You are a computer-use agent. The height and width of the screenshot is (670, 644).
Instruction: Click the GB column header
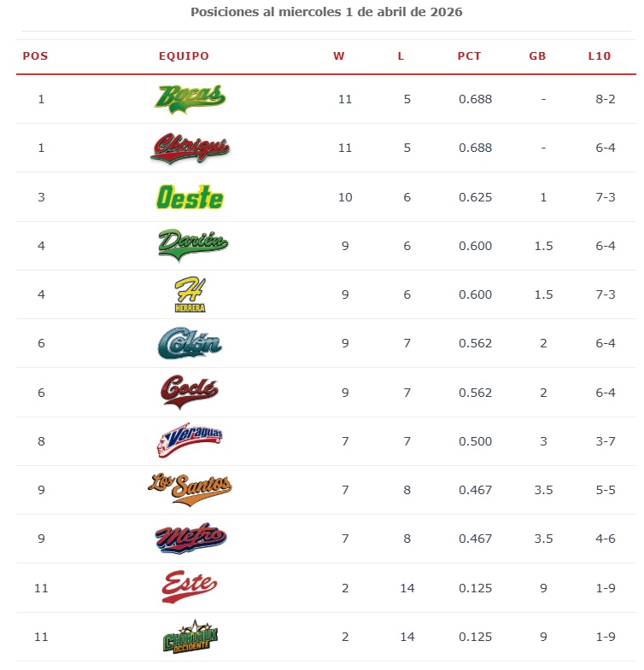[x=537, y=56]
